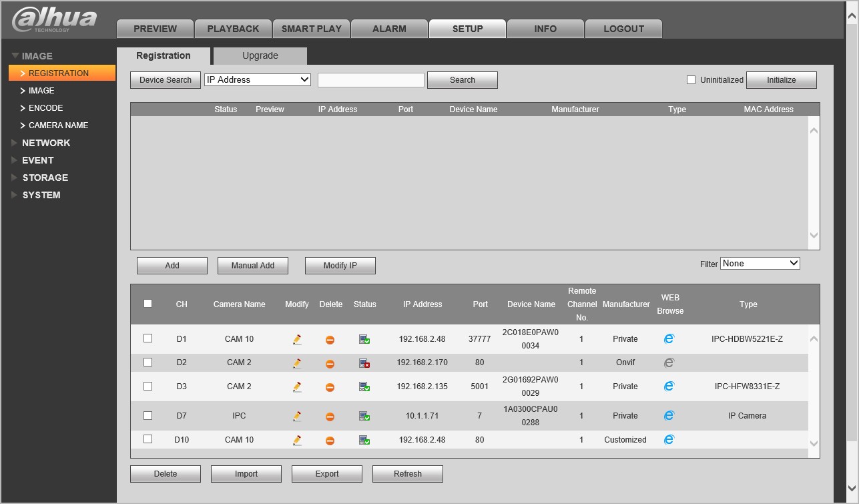
Task: Open web browse icon for D3
Action: pyautogui.click(x=669, y=387)
